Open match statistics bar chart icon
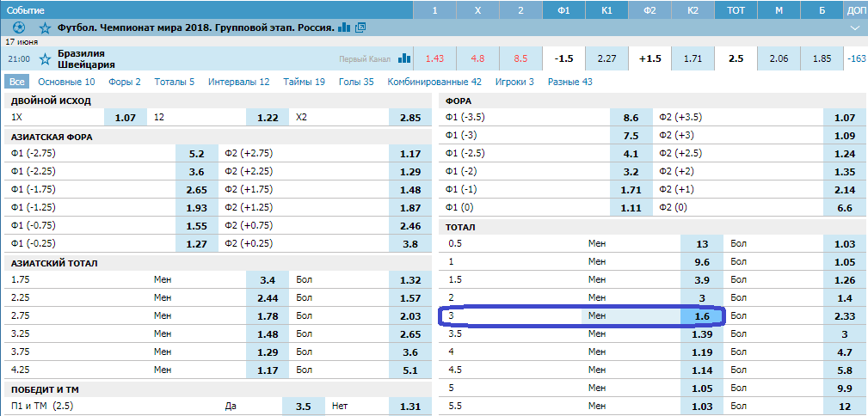The height and width of the screenshot is (416, 868). pos(404,58)
